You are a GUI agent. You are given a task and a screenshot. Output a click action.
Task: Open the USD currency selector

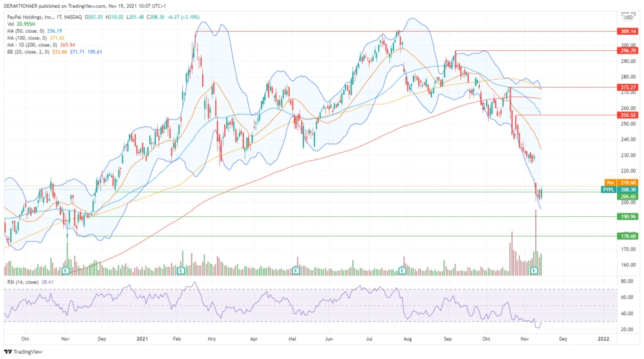pos(629,17)
